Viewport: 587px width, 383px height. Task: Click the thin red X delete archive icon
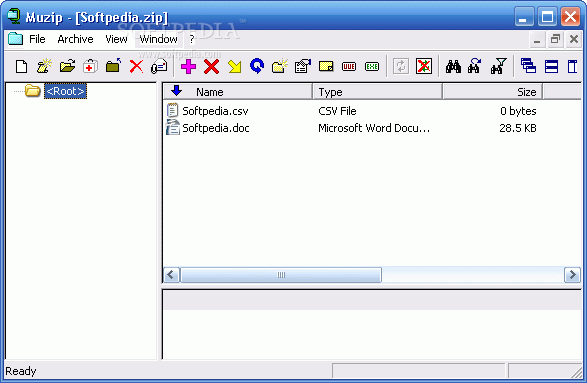[x=136, y=67]
